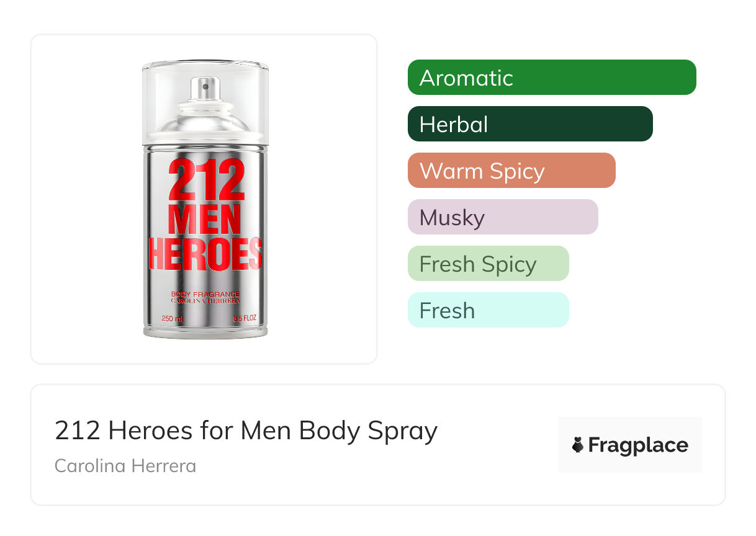The height and width of the screenshot is (536, 756).
Task: Select the light mint Fresh accord bar
Action: coord(488,310)
